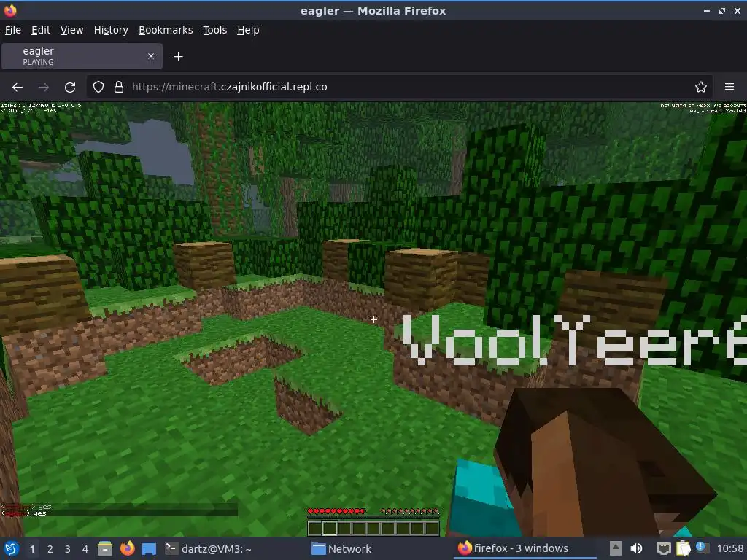747x560 pixels.
Task: Open the View menu
Action: [71, 30]
